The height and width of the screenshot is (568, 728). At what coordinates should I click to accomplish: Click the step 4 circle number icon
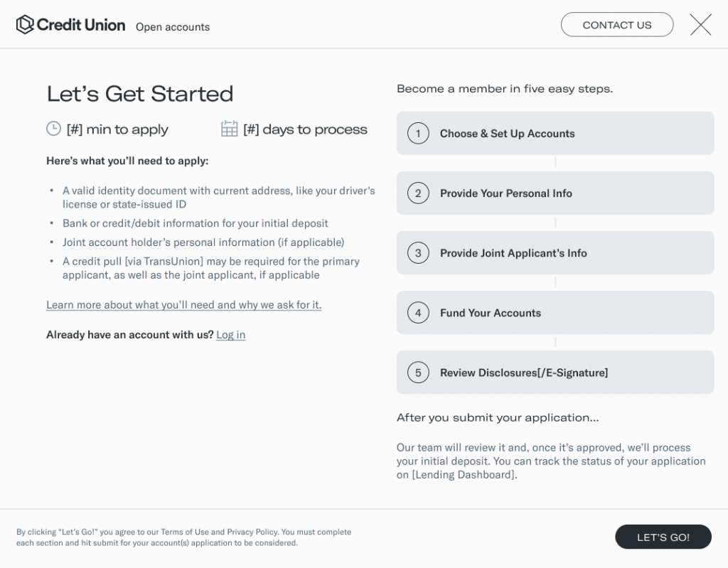pyautogui.click(x=418, y=313)
